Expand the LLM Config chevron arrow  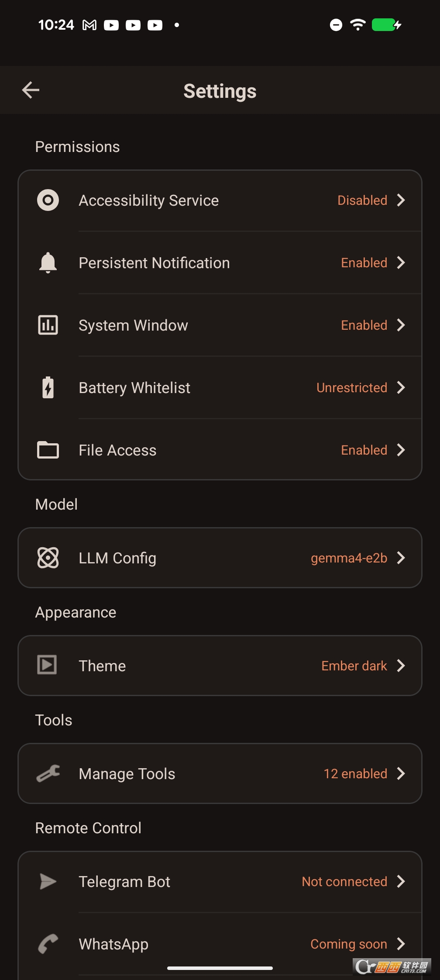pos(401,558)
